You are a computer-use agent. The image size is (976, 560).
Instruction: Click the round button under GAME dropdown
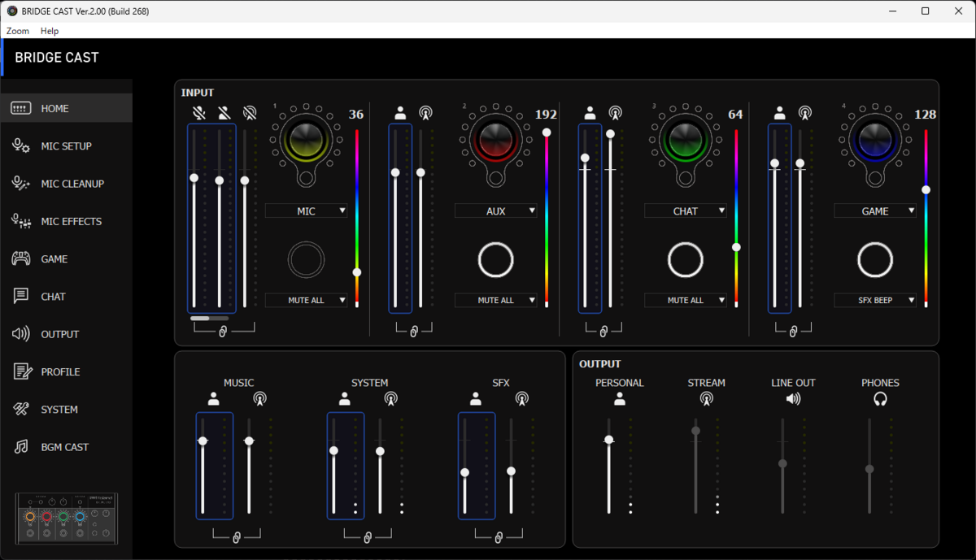point(875,260)
